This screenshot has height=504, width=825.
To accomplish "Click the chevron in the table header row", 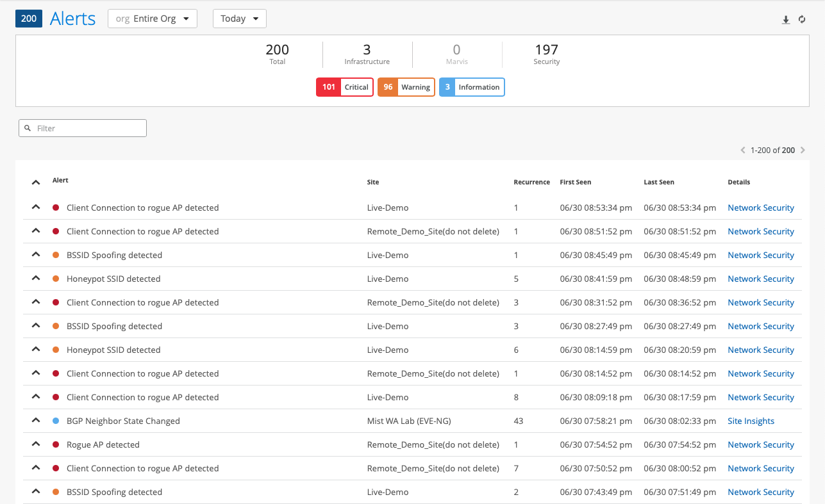I will pyautogui.click(x=36, y=183).
